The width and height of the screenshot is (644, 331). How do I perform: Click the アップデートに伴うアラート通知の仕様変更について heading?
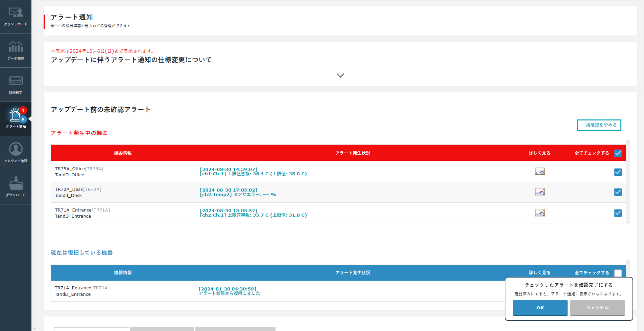(131, 60)
